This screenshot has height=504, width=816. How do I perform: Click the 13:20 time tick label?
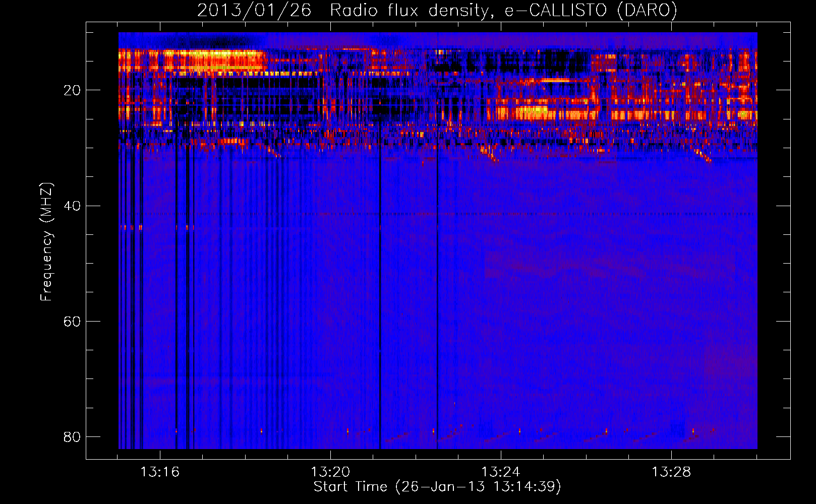[330, 472]
